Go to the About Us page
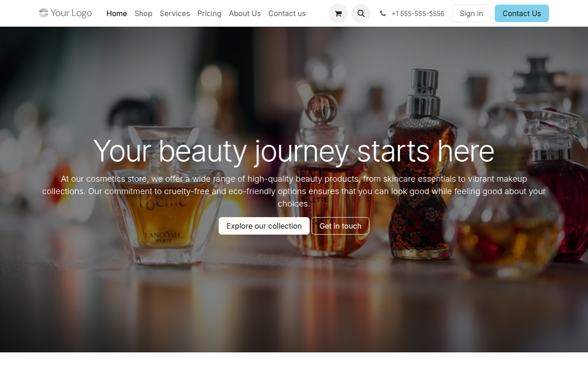 [244, 13]
